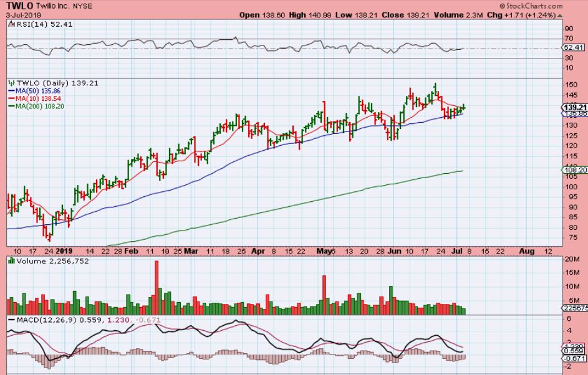Click the Chg +1.71 (+1.24%) value
This screenshot has width=588, height=375.
[521, 16]
